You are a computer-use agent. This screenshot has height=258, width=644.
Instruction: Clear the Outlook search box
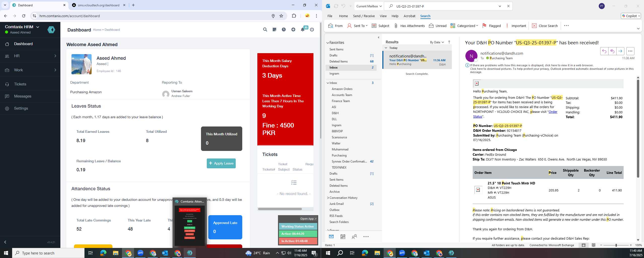point(508,6)
